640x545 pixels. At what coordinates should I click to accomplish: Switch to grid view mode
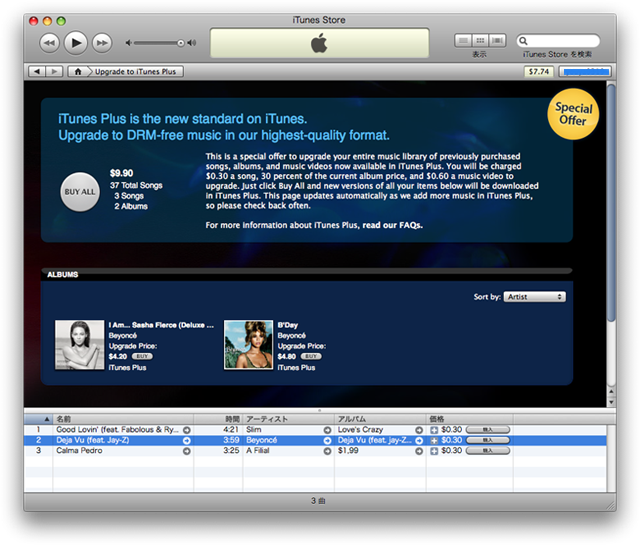(480, 40)
